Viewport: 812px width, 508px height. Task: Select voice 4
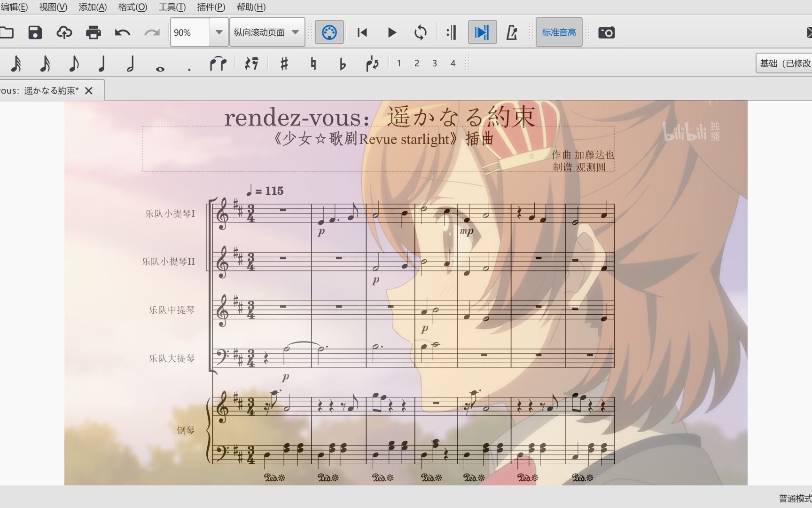click(453, 63)
